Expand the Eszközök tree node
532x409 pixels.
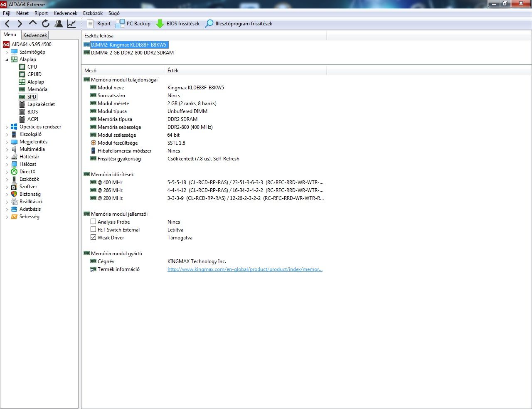(7, 179)
